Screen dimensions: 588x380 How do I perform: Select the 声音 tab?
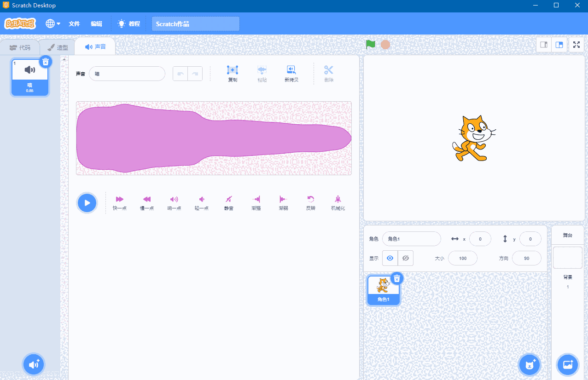click(x=95, y=46)
